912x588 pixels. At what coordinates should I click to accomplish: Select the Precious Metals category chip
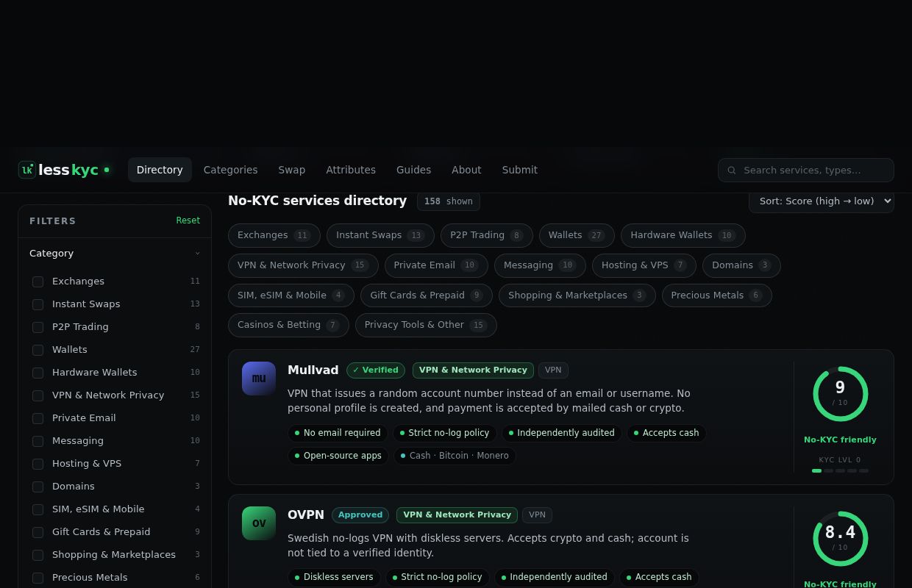pos(716,295)
